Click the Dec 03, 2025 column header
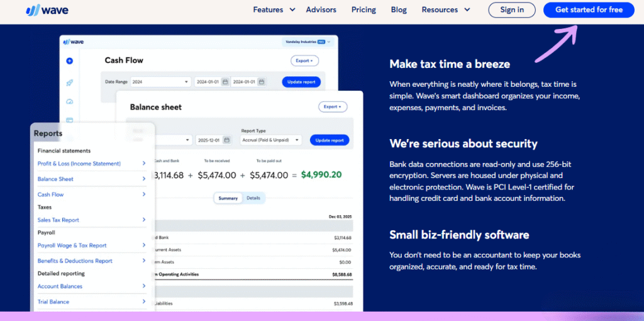This screenshot has width=644, height=321. click(x=341, y=216)
